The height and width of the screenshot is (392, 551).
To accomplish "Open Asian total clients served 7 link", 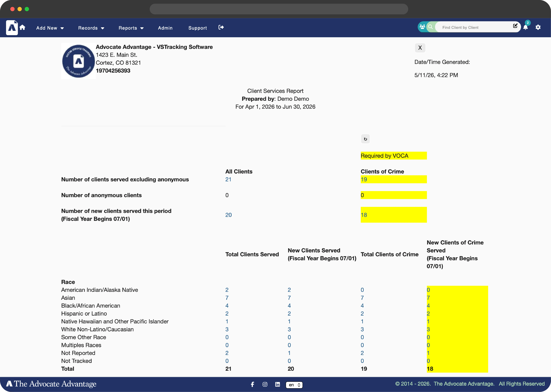I will point(227,298).
